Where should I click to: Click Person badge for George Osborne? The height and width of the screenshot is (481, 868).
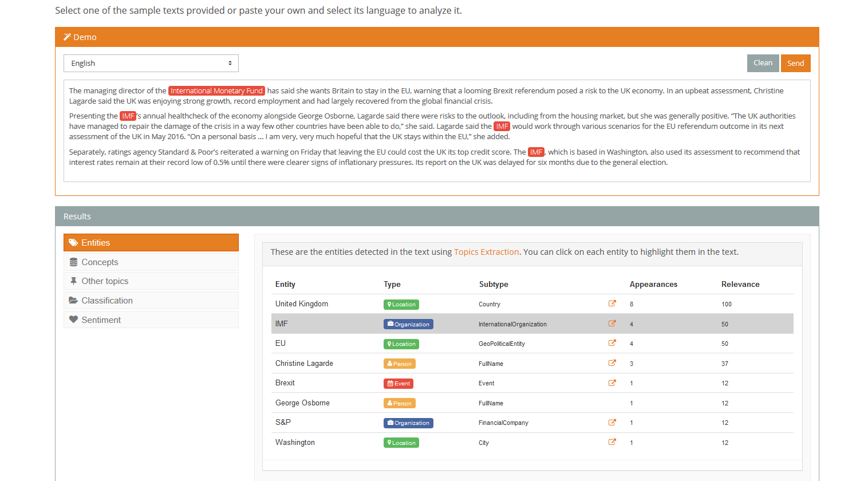400,403
